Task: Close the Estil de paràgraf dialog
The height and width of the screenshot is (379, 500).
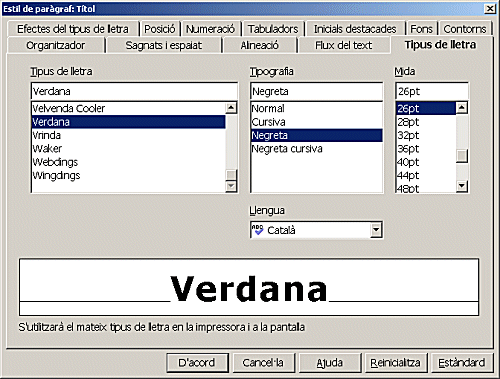Action: pyautogui.click(x=490, y=9)
